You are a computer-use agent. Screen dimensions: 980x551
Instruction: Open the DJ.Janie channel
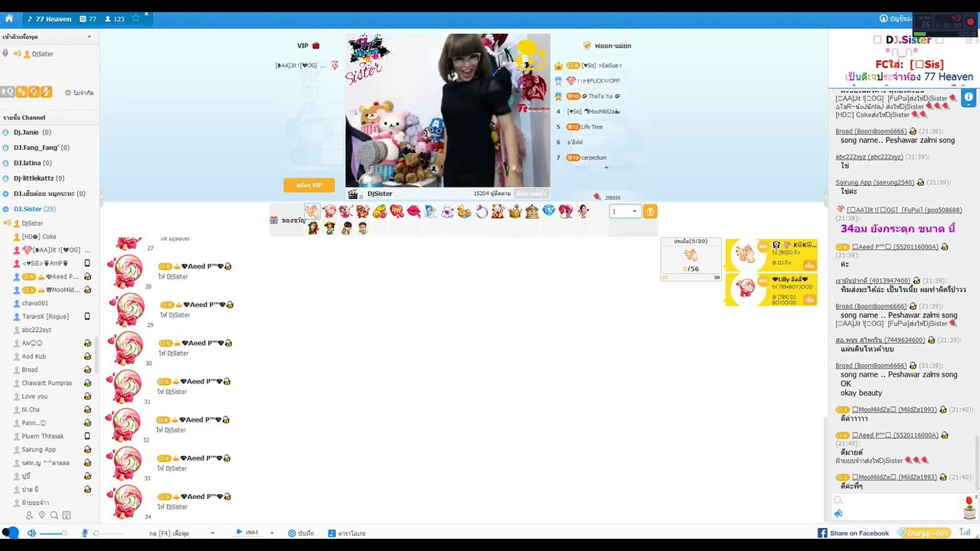[31, 132]
